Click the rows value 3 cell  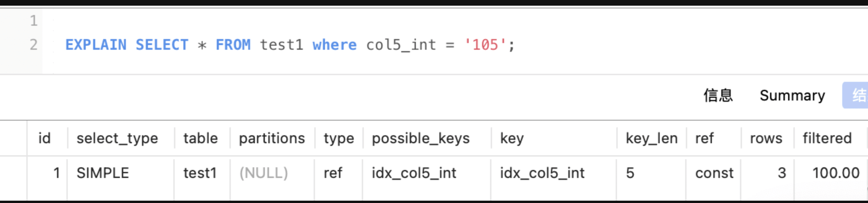(782, 173)
